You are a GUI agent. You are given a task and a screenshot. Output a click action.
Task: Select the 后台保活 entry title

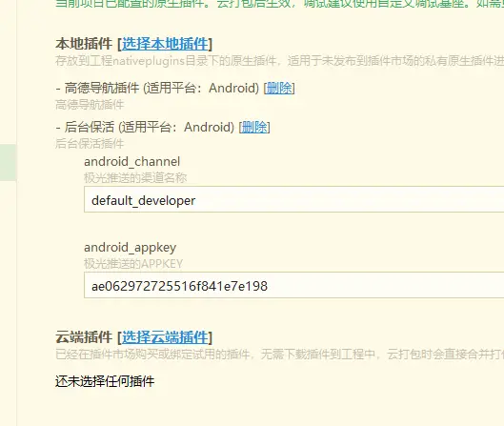click(x=90, y=128)
